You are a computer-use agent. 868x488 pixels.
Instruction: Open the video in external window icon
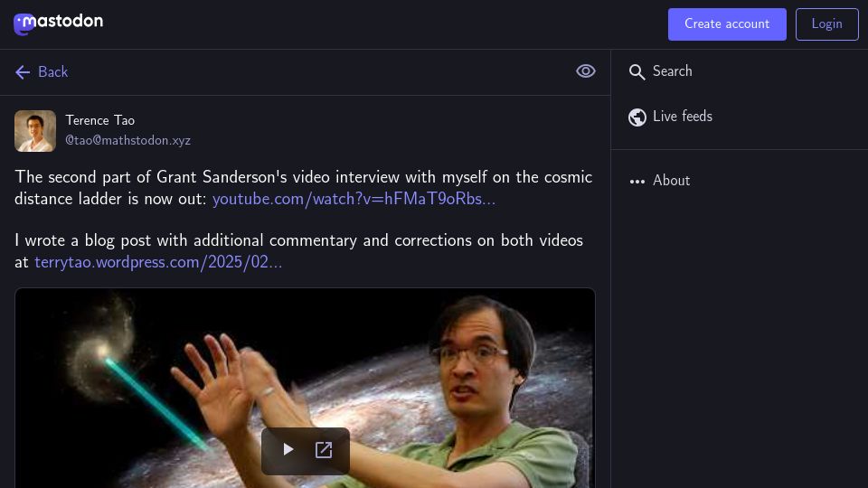pos(324,450)
